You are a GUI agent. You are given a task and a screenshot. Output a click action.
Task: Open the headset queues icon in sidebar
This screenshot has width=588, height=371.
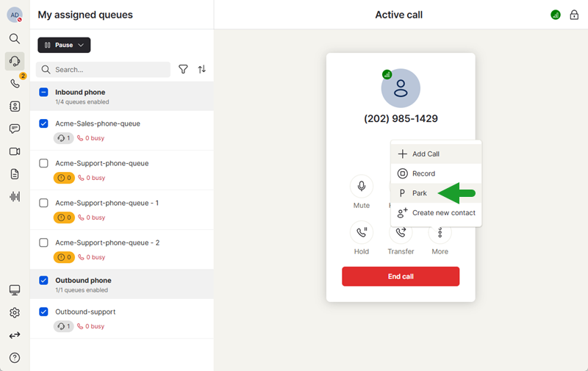[15, 61]
